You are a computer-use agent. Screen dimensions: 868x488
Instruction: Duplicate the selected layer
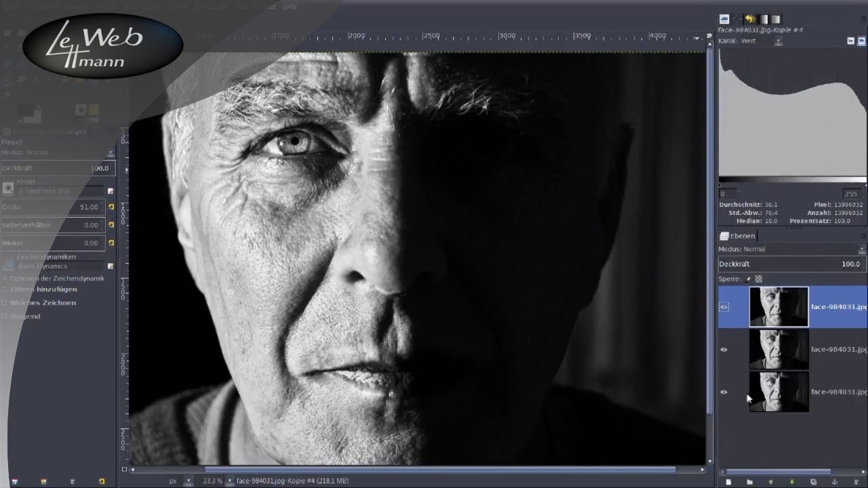(813, 481)
